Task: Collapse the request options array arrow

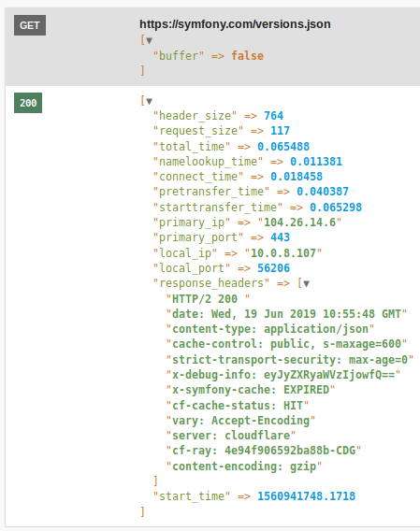Action: (149, 40)
